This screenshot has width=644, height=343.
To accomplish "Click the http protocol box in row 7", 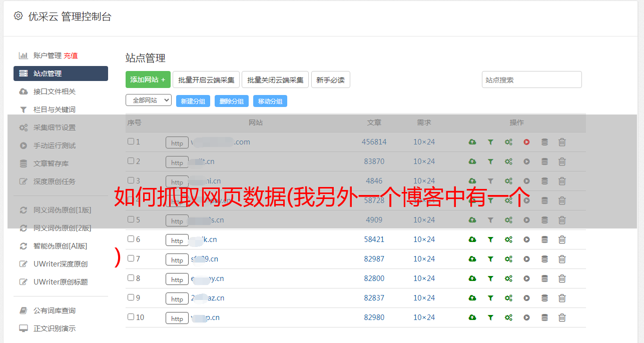I will (177, 260).
